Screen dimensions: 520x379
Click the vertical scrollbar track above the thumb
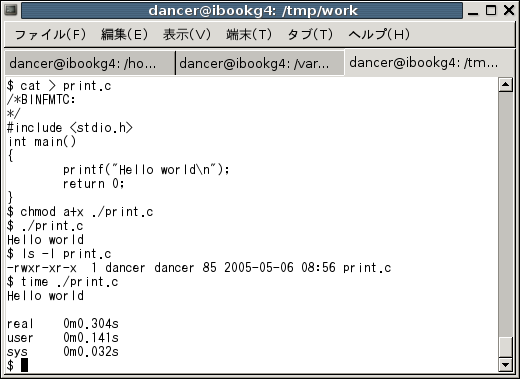(506, 213)
